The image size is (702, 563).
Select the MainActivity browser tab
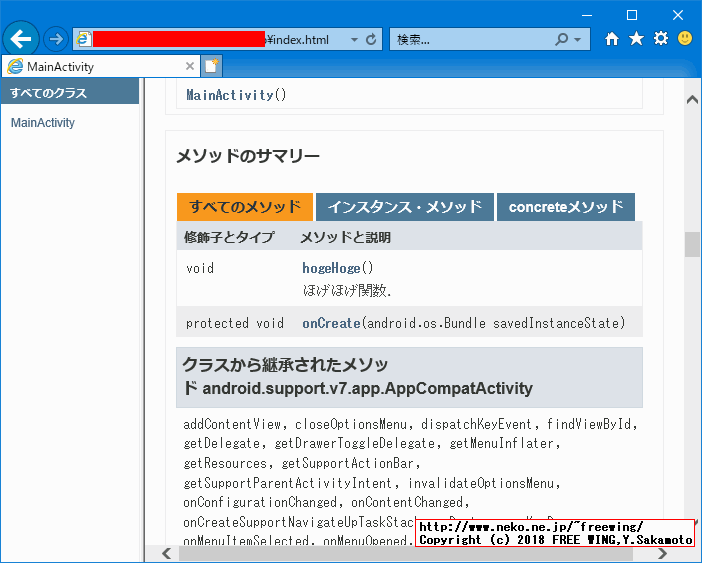101,67
